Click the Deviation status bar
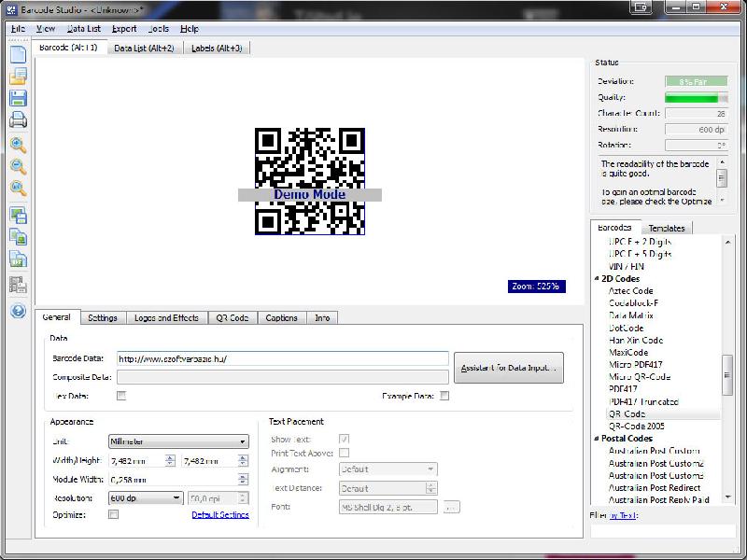The width and height of the screenshot is (747, 560). [x=696, y=81]
